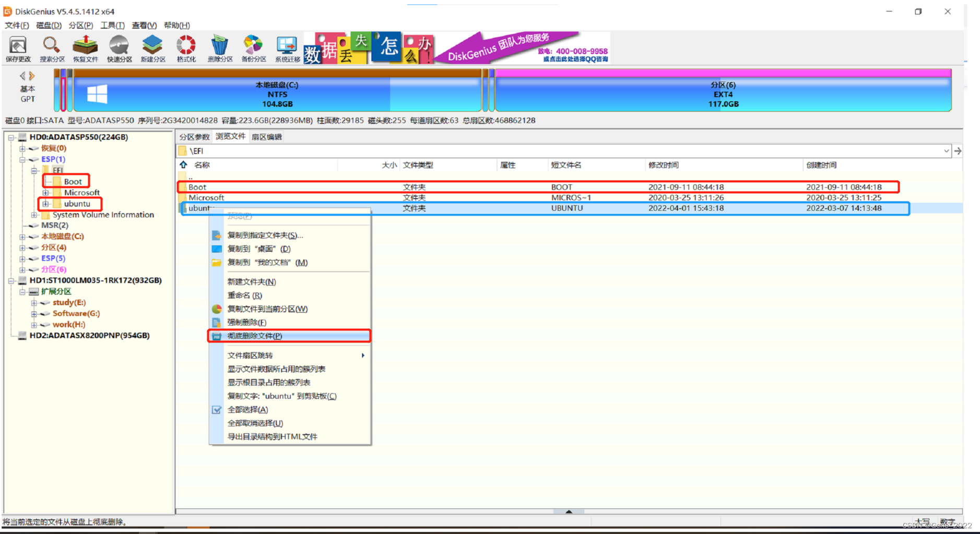This screenshot has height=534, width=980.
Task: Click the 分区(6) EXT4 partition bar
Action: [x=723, y=90]
